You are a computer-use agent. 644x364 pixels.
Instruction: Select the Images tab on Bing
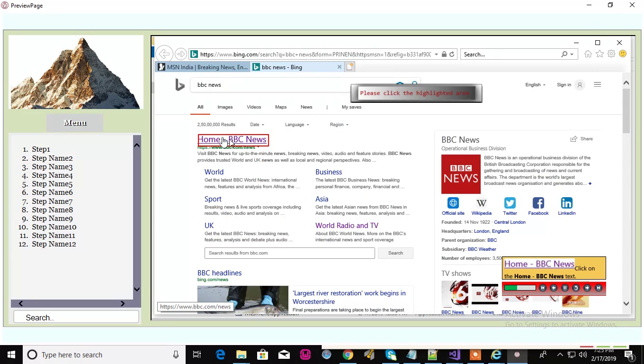click(225, 107)
